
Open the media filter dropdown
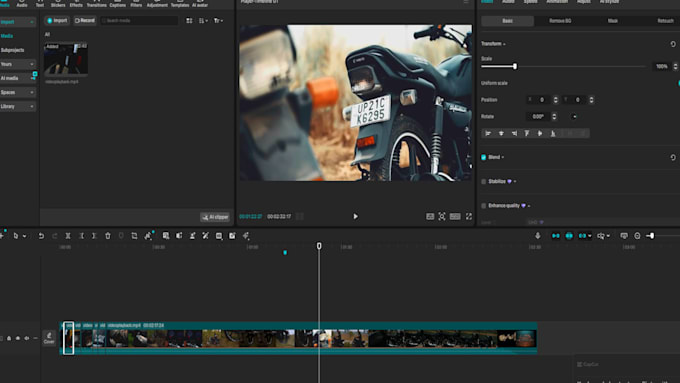pyautogui.click(x=218, y=20)
